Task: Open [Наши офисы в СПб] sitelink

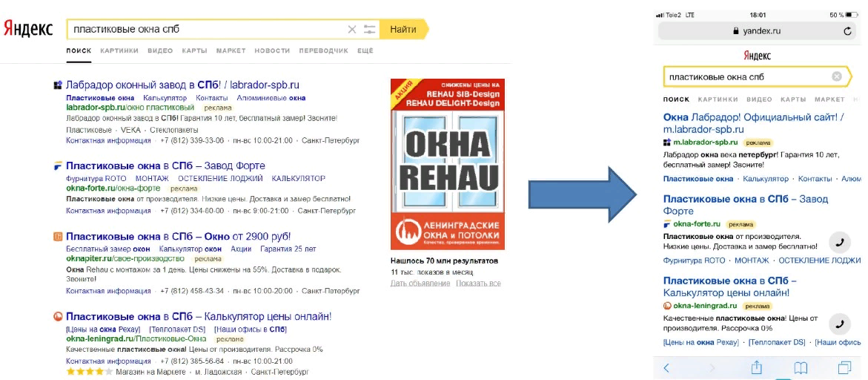Action: tap(250, 330)
